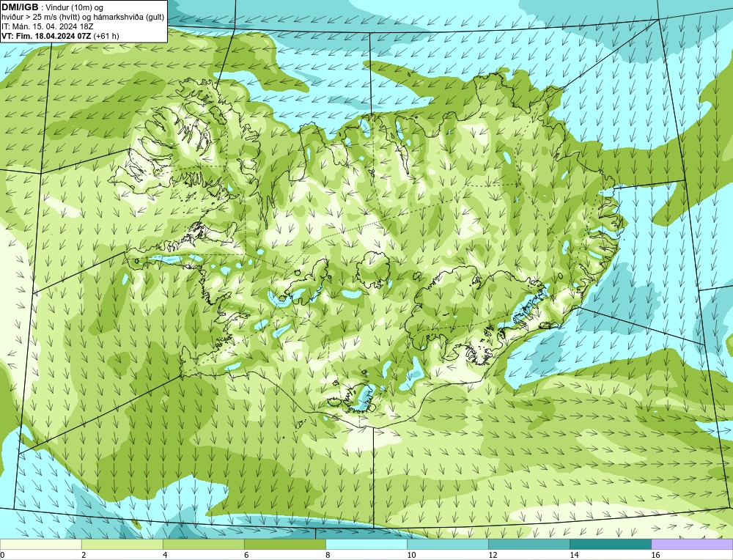This screenshot has height=560, width=733.
Task: Click the teal 12–14 m/s legend swatch
Action: click(x=528, y=544)
